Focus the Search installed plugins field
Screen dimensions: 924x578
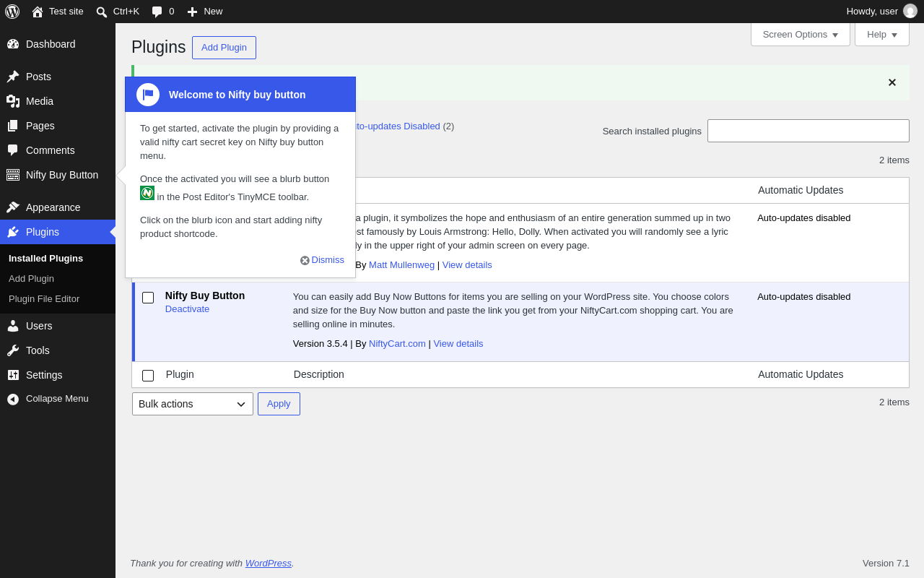click(808, 131)
